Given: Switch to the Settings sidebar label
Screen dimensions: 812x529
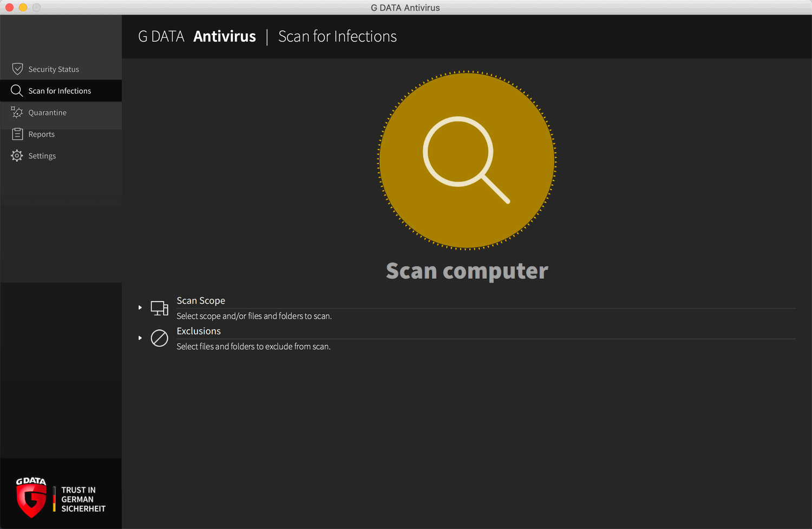Looking at the screenshot, I should [x=42, y=156].
